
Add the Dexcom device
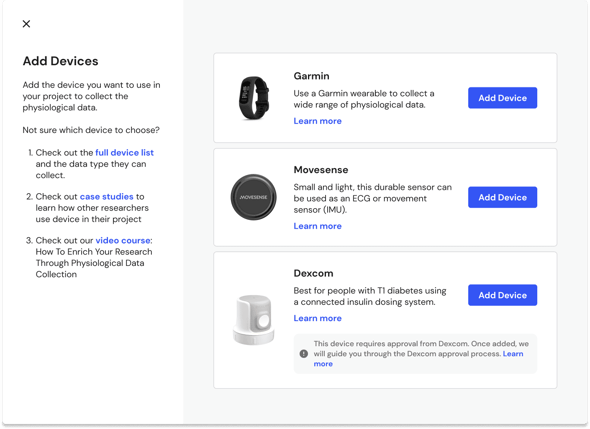pyautogui.click(x=502, y=295)
